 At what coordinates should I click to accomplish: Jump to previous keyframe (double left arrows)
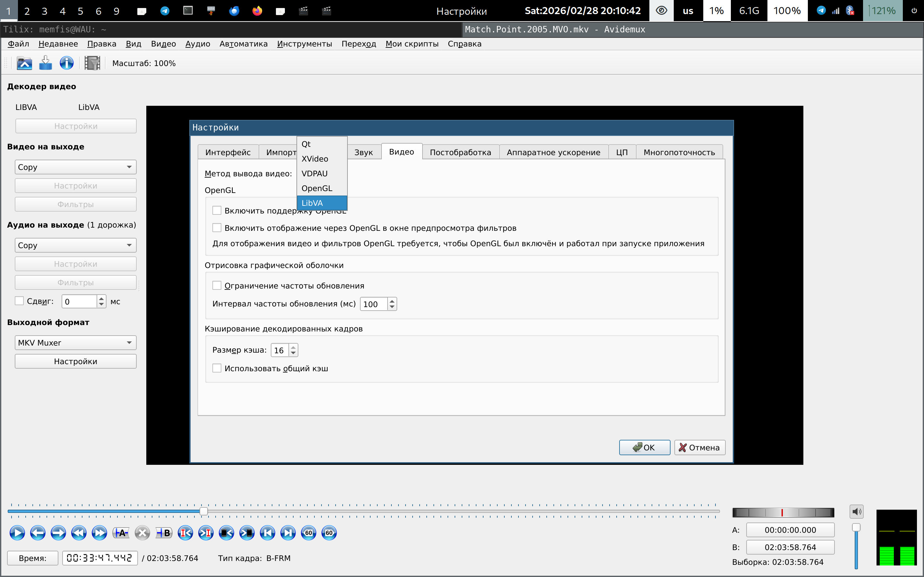click(79, 533)
